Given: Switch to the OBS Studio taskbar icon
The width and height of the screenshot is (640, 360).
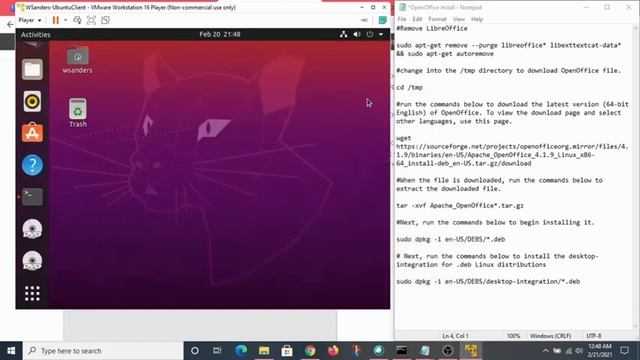Looking at the screenshot, I should [448, 351].
